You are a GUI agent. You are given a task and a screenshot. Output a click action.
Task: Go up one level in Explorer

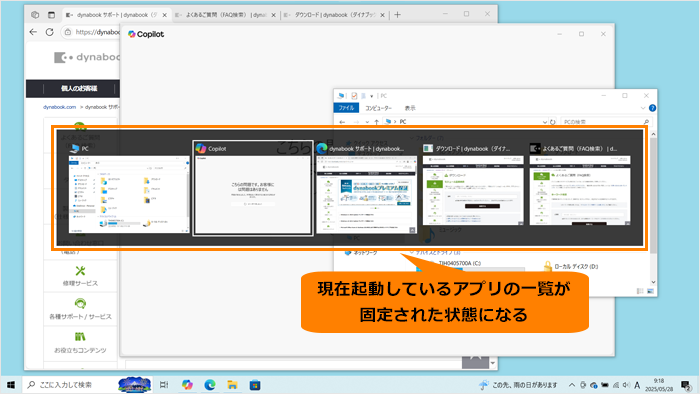[376, 122]
